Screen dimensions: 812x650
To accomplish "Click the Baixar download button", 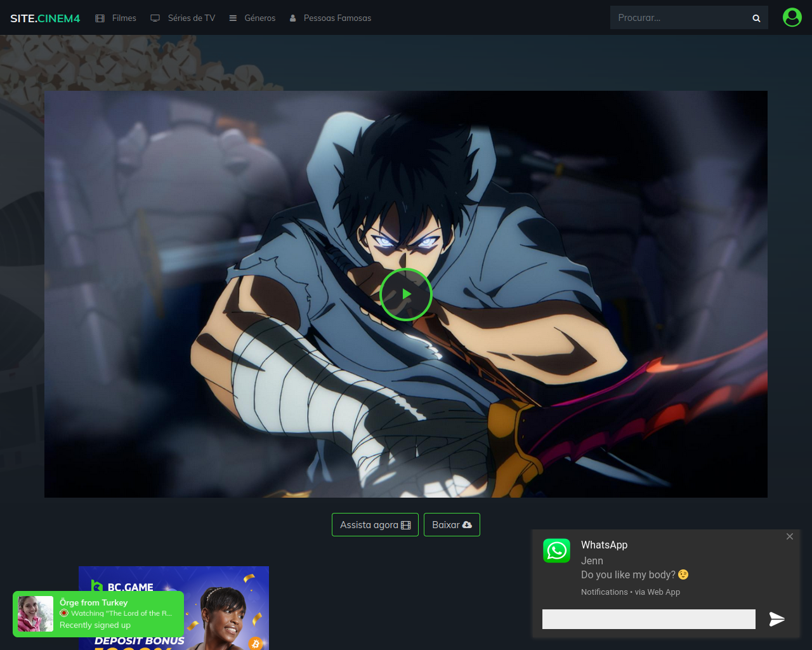I will pyautogui.click(x=452, y=525).
